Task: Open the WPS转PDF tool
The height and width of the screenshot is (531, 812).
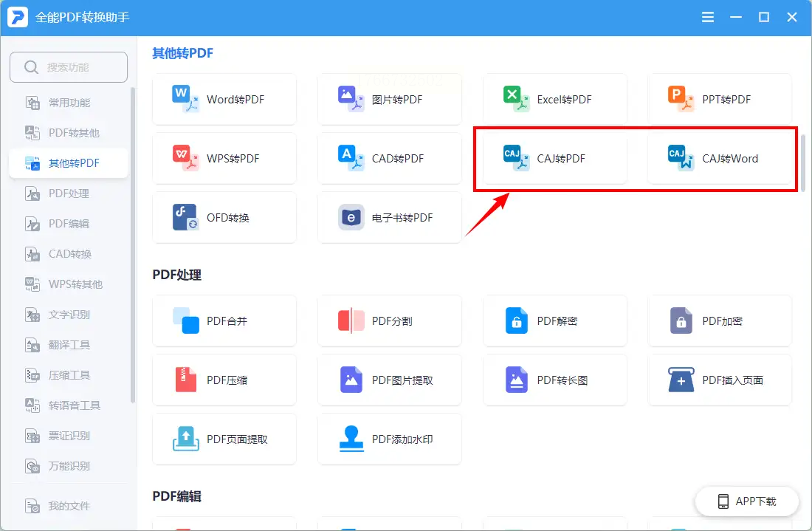Action: [224, 158]
